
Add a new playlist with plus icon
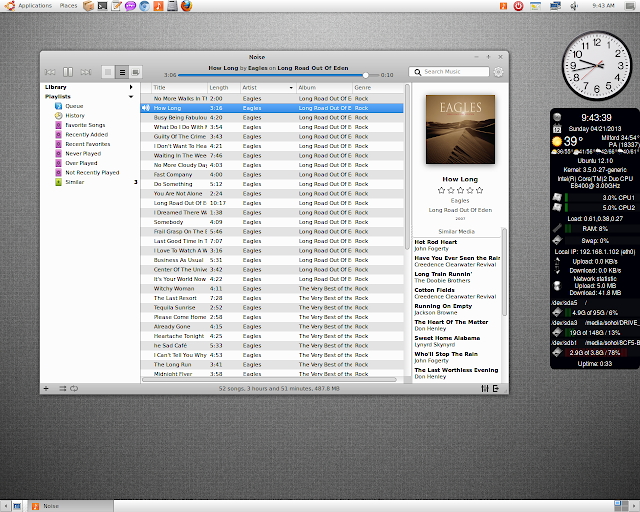pyautogui.click(x=46, y=388)
